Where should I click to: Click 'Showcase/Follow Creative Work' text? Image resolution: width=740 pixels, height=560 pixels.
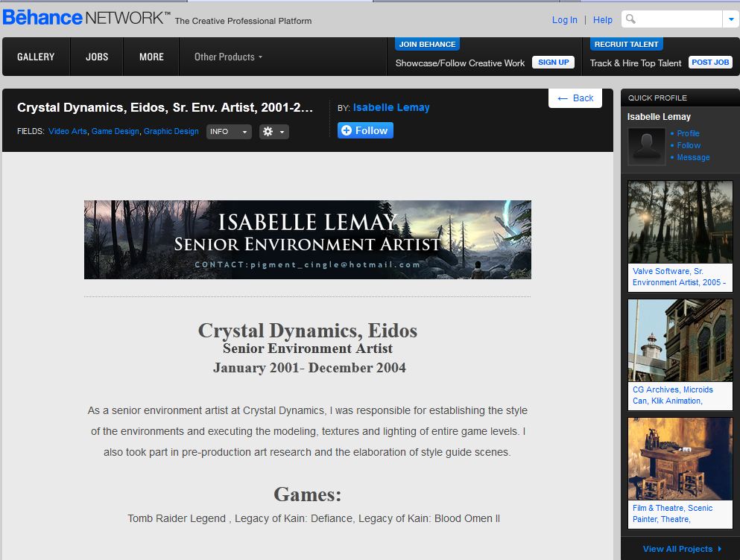pyautogui.click(x=460, y=63)
